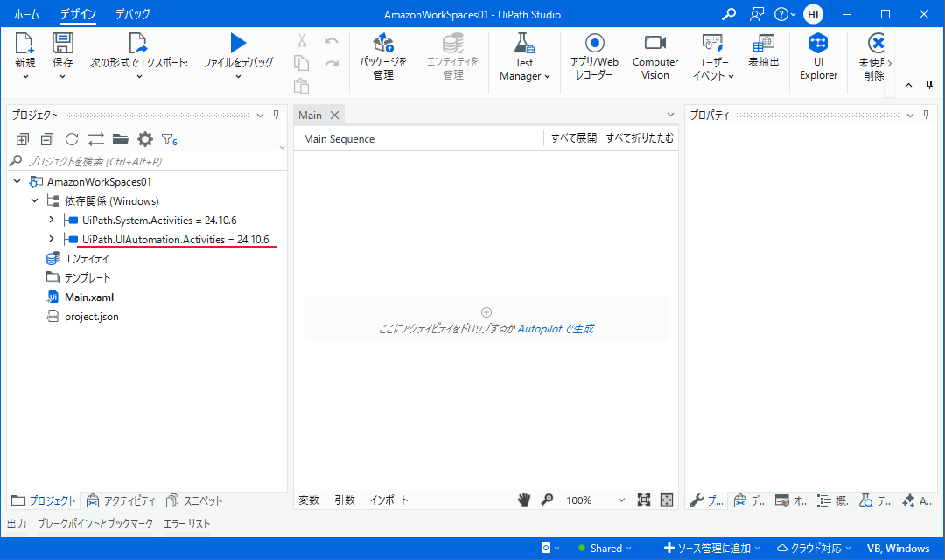Collapse the ribbon with up chevron

click(x=909, y=85)
